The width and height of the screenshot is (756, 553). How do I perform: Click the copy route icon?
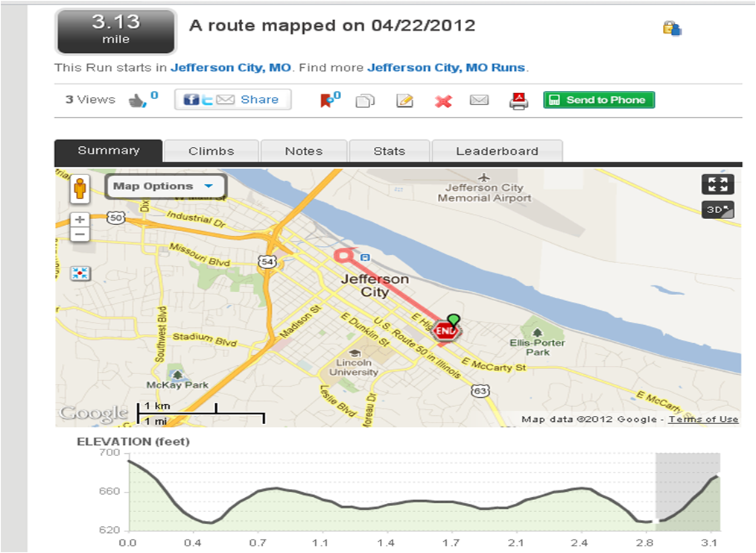pyautogui.click(x=365, y=101)
